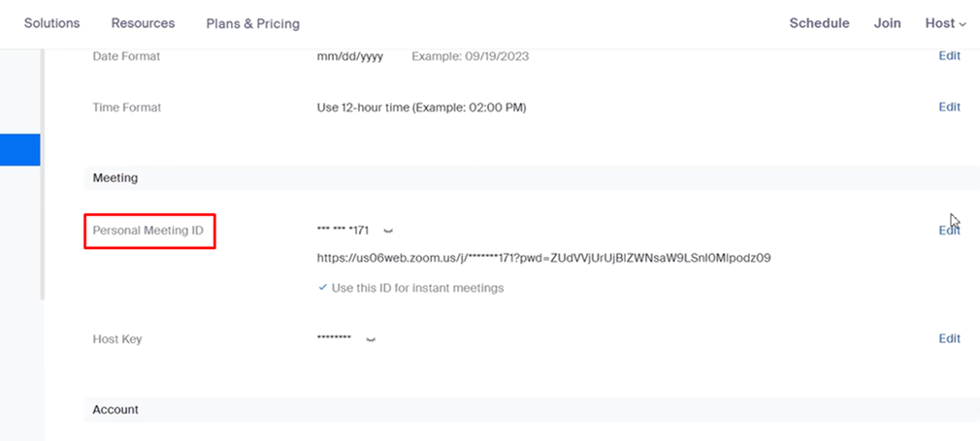
Task: Click the masked Personal Meeting ID number
Action: coord(343,231)
